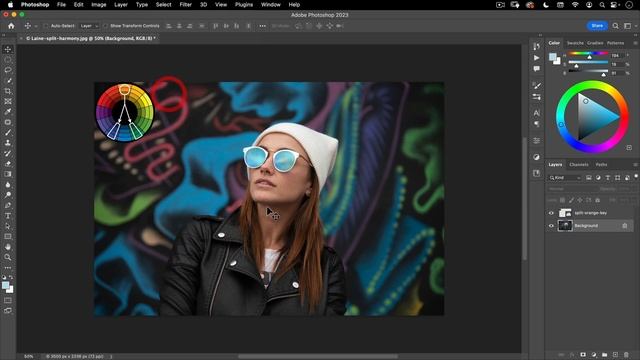
Task: Select the Zoom tool
Action: (8, 258)
